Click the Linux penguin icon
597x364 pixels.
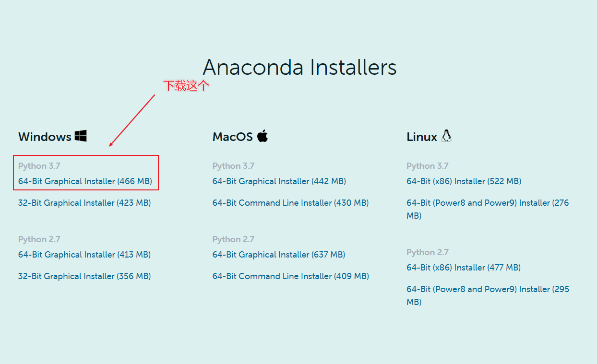point(446,136)
